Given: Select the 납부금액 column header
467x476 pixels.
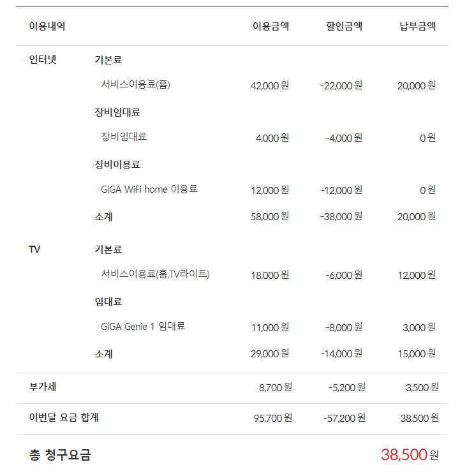Looking at the screenshot, I should point(418,26).
